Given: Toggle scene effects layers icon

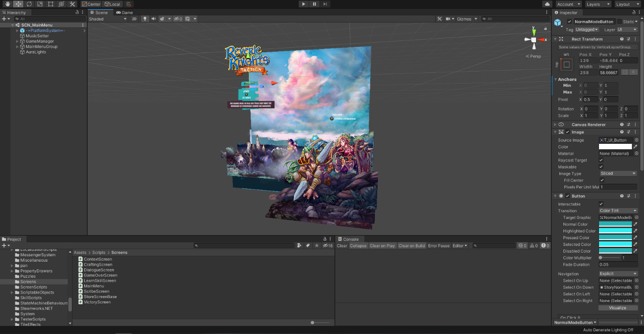Looking at the screenshot, I should [162, 19].
